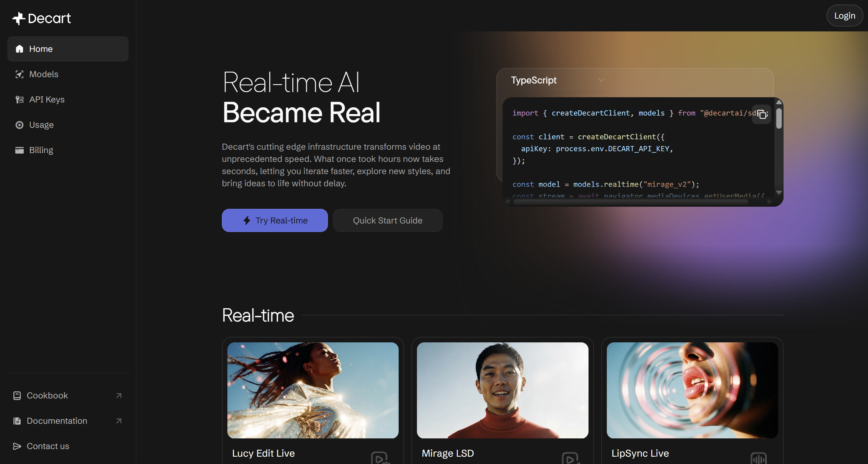Screen dimensions: 868x464
Task: Click the Decart logo
Action: pos(41,18)
